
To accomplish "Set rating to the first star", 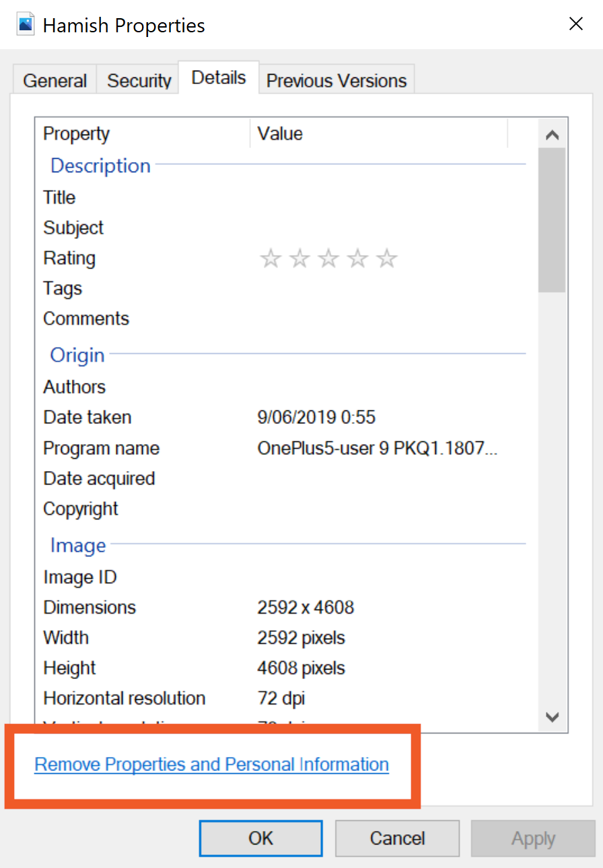I will pyautogui.click(x=270, y=258).
